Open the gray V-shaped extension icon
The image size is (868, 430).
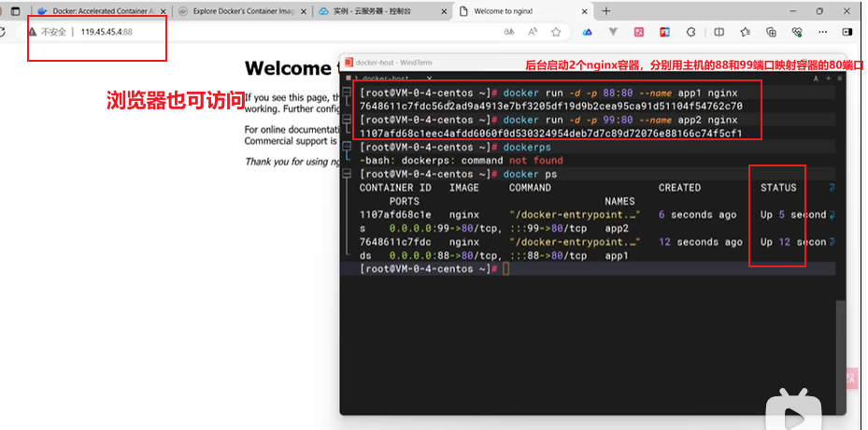pyautogui.click(x=613, y=32)
